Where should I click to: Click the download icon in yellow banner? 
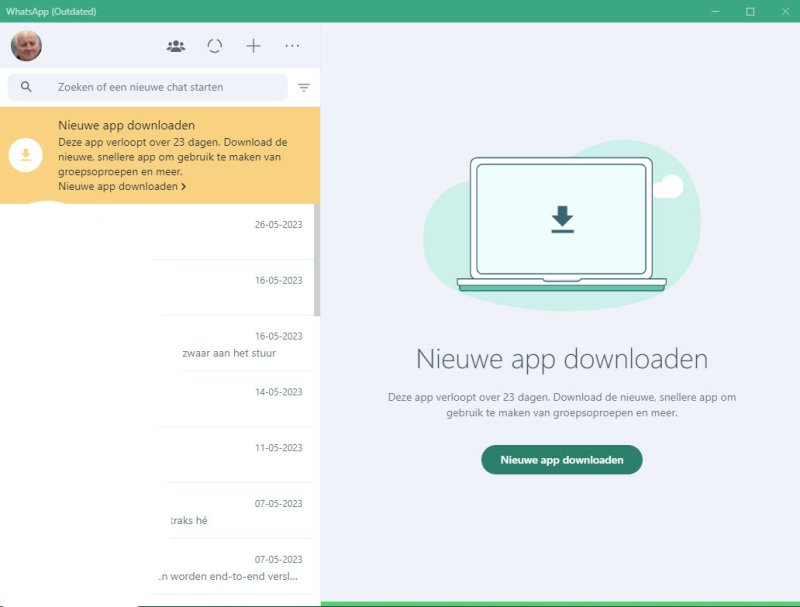(26, 155)
